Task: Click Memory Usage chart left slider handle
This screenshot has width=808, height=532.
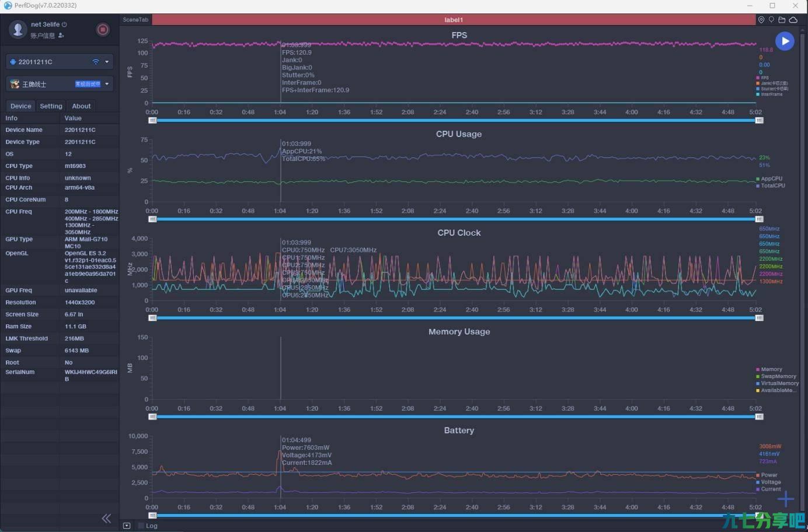Action: pos(152,416)
